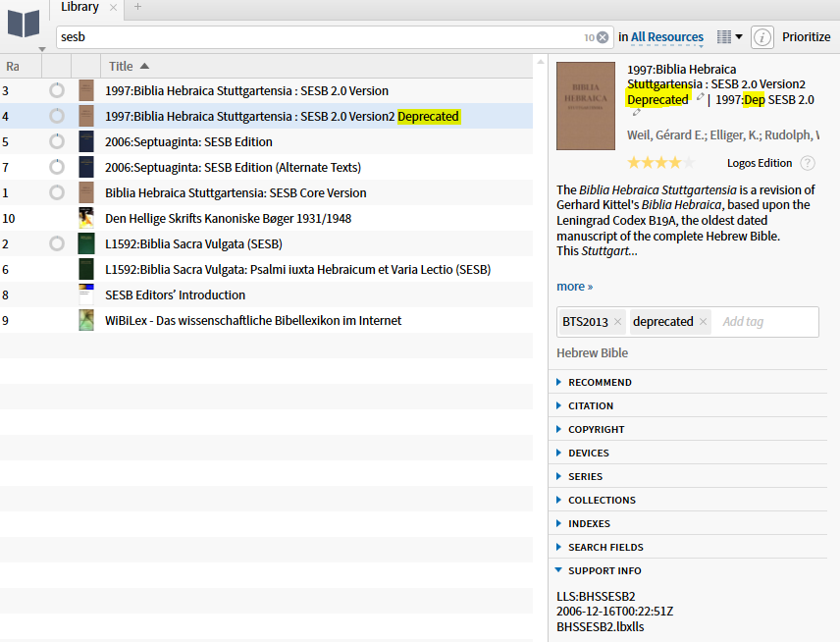Toggle circle for Septuaginta: SESB Edition
Image resolution: width=840 pixels, height=642 pixels.
[57, 141]
